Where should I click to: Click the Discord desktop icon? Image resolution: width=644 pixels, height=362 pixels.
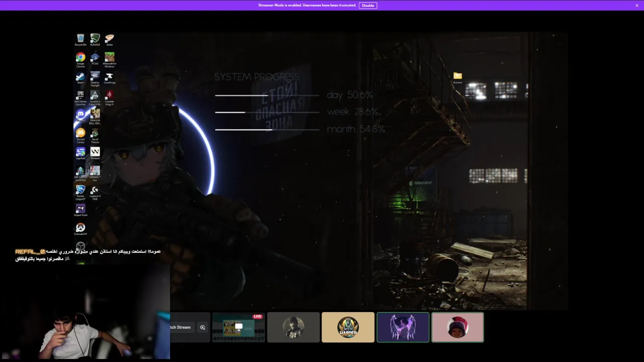click(80, 116)
